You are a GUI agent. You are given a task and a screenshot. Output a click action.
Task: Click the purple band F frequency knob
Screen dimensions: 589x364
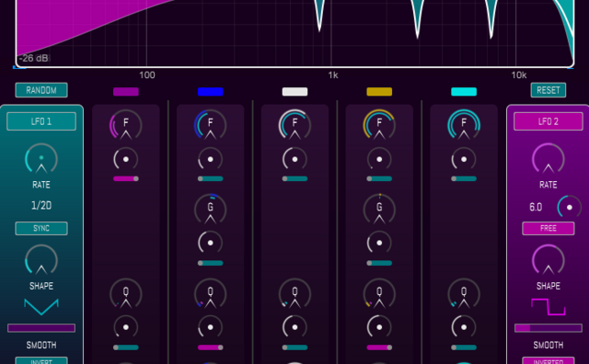coord(126,125)
